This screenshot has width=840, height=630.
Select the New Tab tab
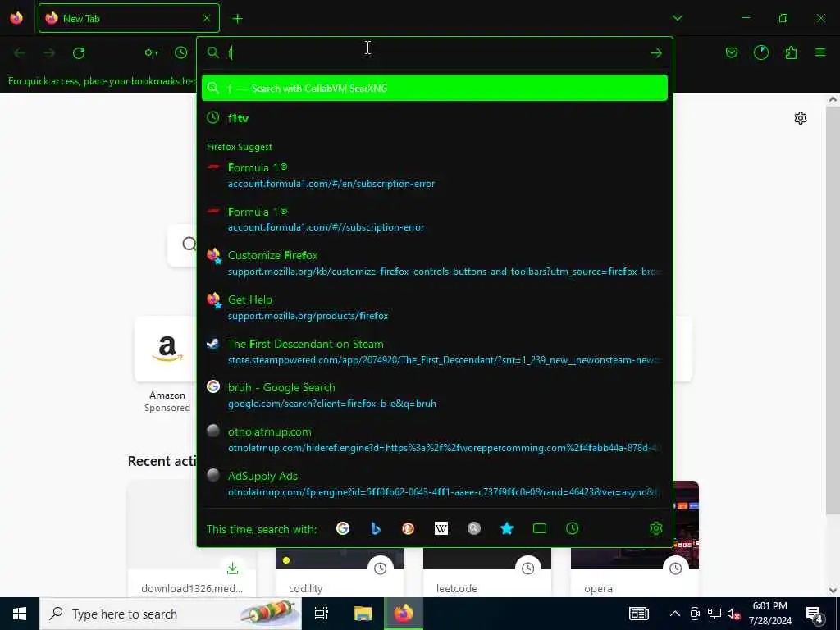tap(129, 18)
